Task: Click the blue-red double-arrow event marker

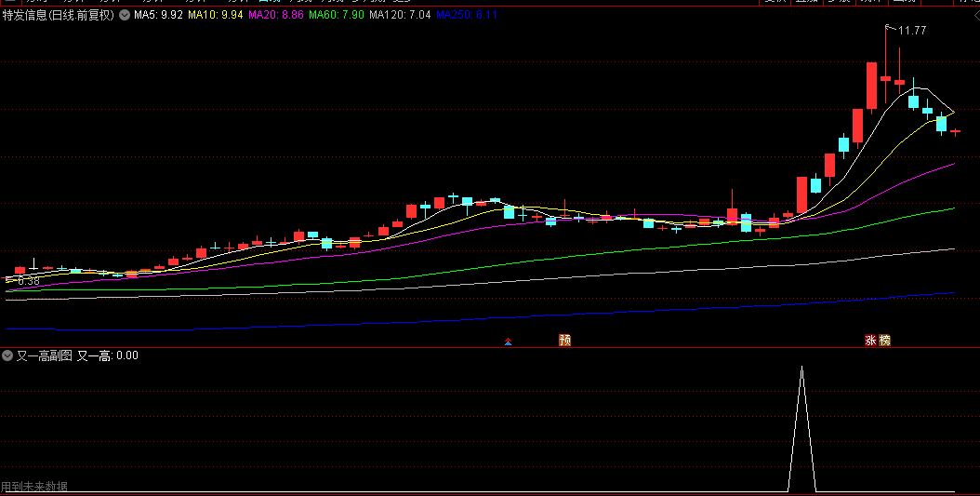Action: pos(508,342)
